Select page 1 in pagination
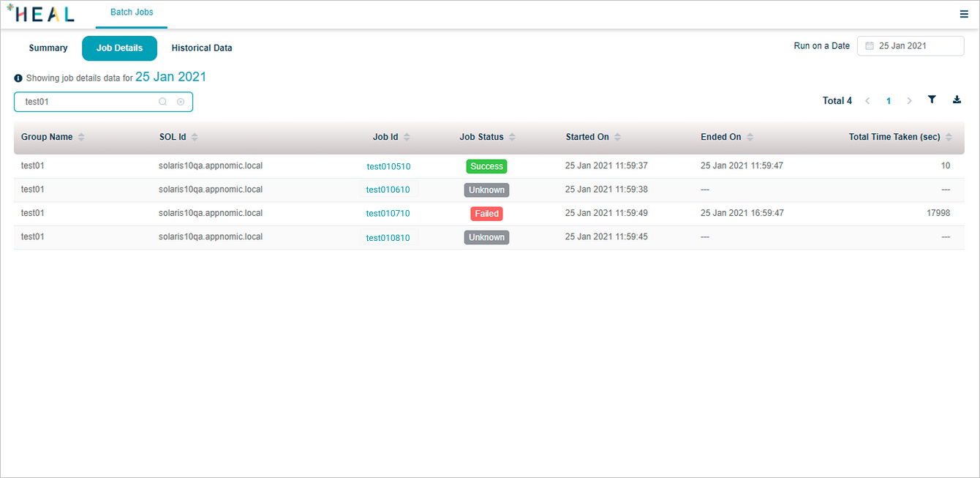Viewport: 980px width, 478px height. [889, 101]
